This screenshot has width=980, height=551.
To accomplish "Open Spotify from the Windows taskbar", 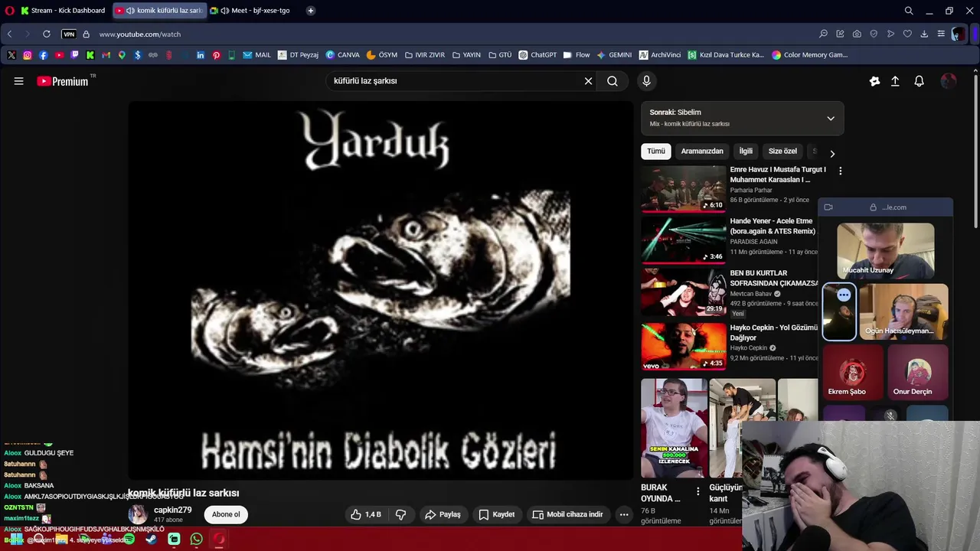I will pos(129,539).
